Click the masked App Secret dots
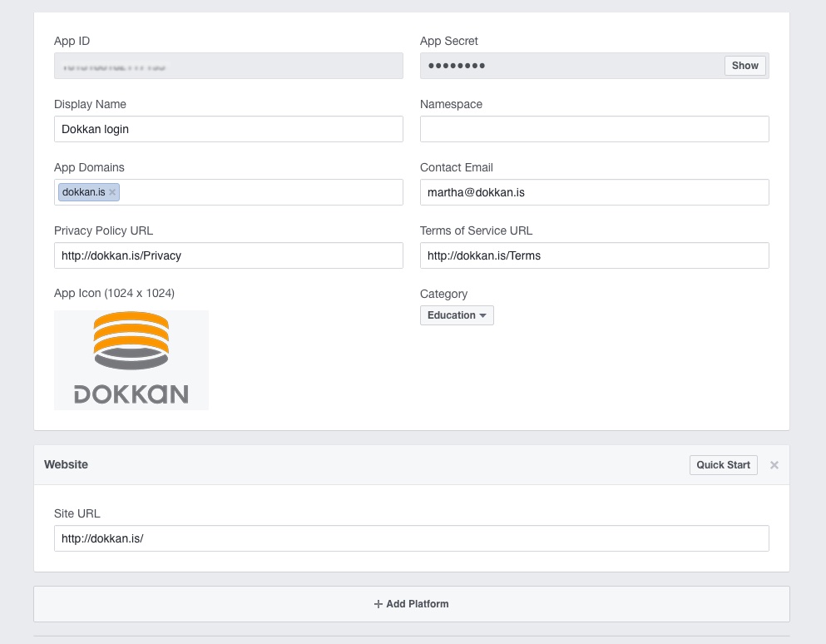The image size is (826, 644). pyautogui.click(x=457, y=66)
